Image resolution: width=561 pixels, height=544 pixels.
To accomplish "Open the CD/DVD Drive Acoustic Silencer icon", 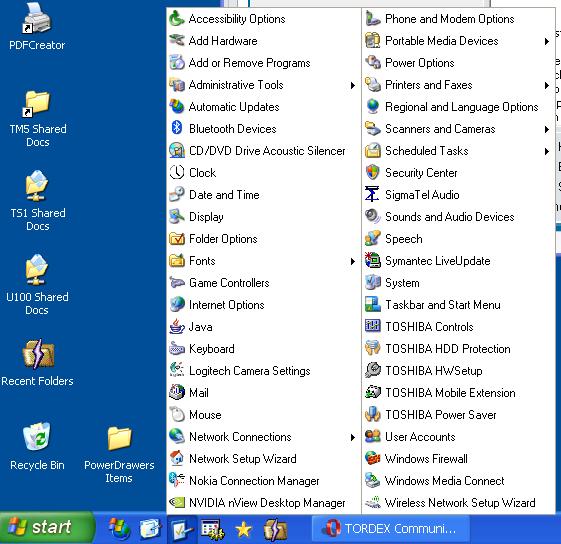I will 177,151.
